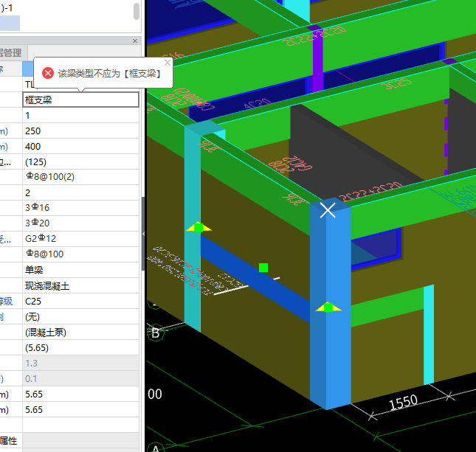Open the 层管理 tab
The height and width of the screenshot is (452, 476).
tap(10, 53)
